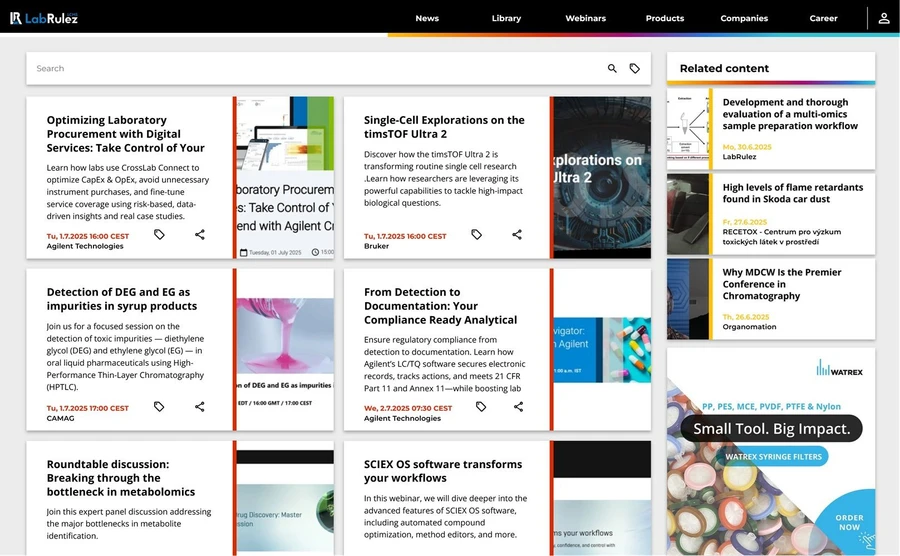900x556 pixels.
Task: Click tag icon on Single-Cell Explorations card
Action: [x=476, y=234]
